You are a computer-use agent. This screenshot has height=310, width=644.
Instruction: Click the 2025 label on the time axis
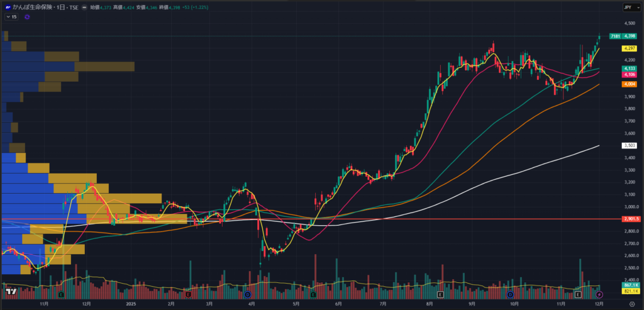[131, 303]
